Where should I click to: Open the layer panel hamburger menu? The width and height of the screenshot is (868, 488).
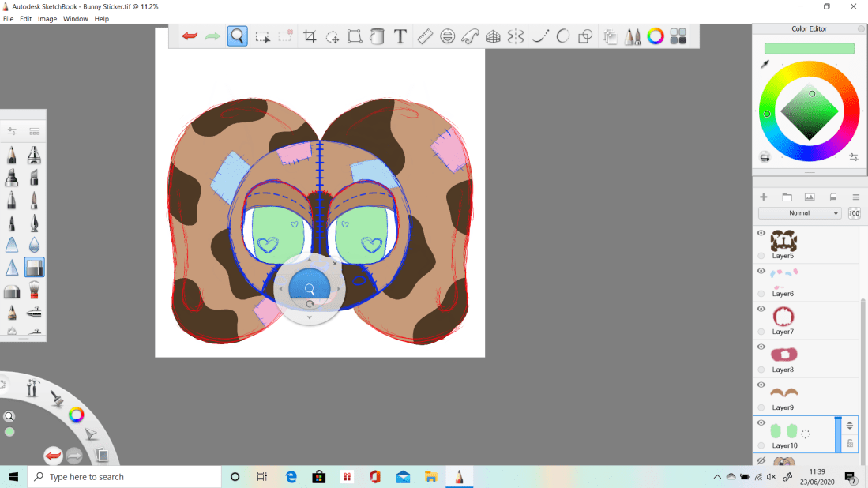click(855, 197)
